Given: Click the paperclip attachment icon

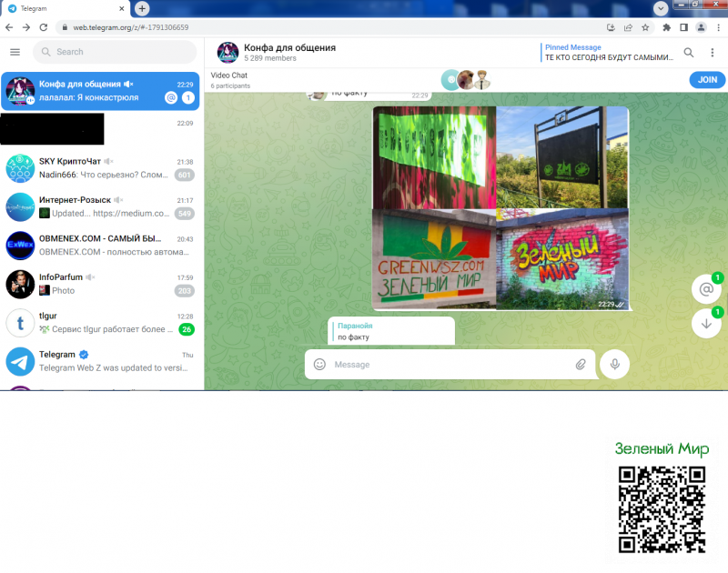Looking at the screenshot, I should (x=581, y=365).
